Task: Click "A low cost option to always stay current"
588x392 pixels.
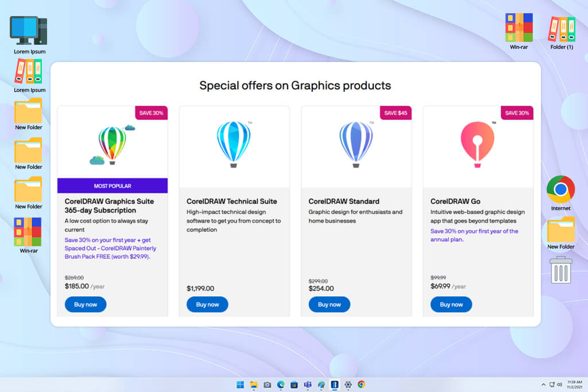Action: 106,225
